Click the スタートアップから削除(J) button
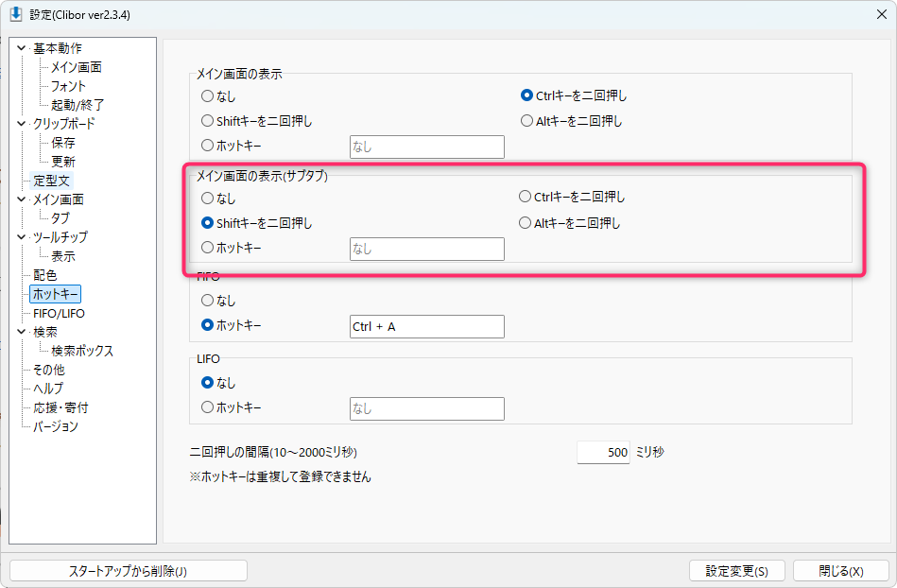This screenshot has height=588, width=897. click(129, 571)
